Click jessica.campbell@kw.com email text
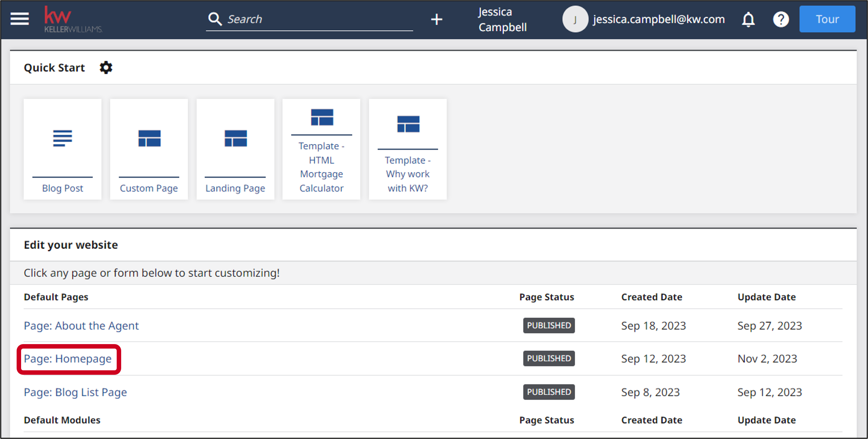 point(659,19)
